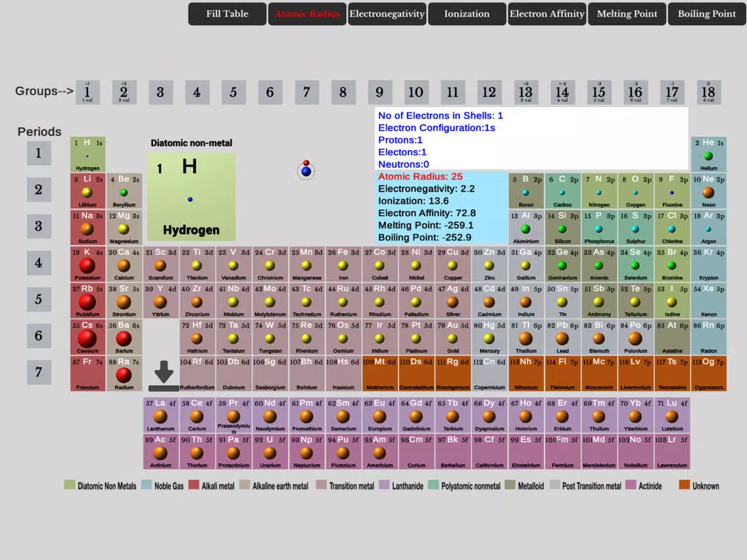This screenshot has width=747, height=560.
Task: Click the Diatomic non-metal heading
Action: coord(191,143)
